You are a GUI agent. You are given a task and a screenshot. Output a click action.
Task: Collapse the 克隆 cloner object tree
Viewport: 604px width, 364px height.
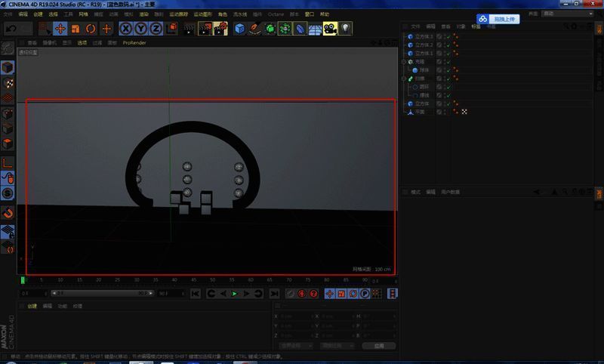pyautogui.click(x=405, y=61)
